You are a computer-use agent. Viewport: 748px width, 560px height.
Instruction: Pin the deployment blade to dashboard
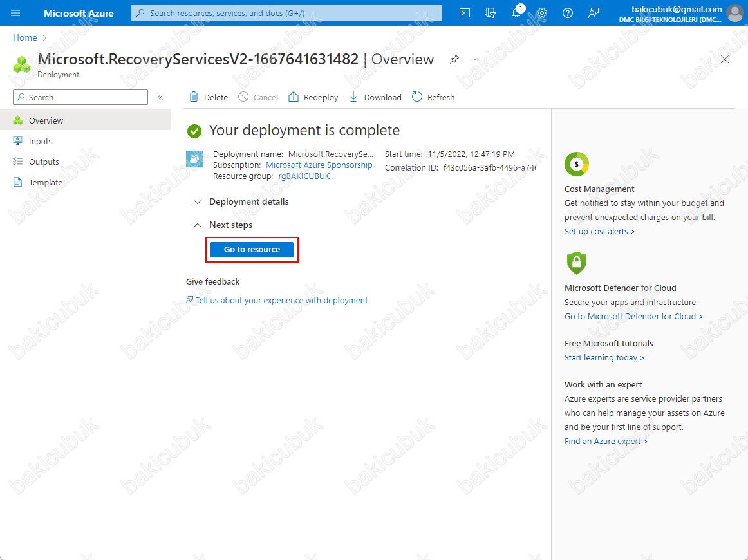[454, 59]
